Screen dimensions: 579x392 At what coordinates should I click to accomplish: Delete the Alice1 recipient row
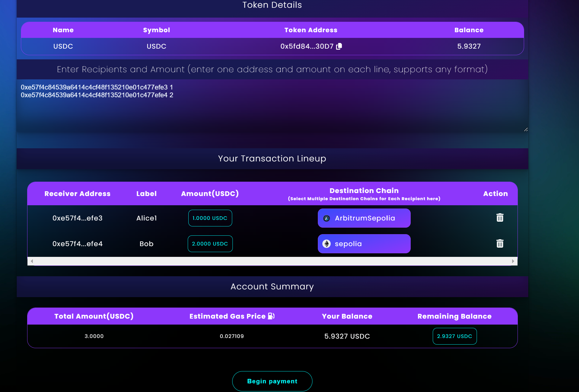pyautogui.click(x=500, y=218)
